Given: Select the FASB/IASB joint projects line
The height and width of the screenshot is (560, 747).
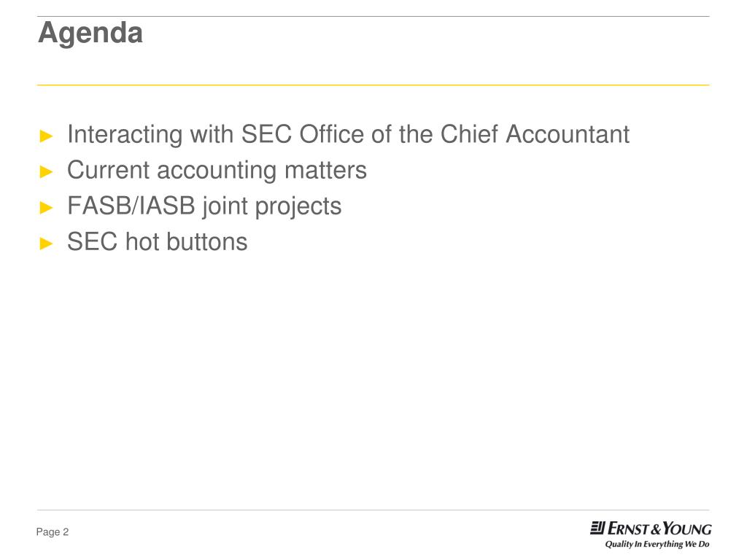Looking at the screenshot, I should coord(204,206).
